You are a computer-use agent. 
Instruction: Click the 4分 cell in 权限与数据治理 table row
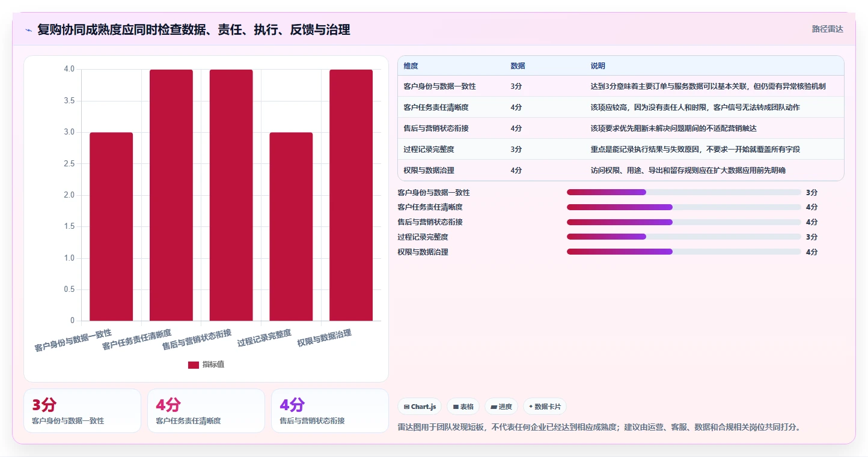click(x=516, y=171)
